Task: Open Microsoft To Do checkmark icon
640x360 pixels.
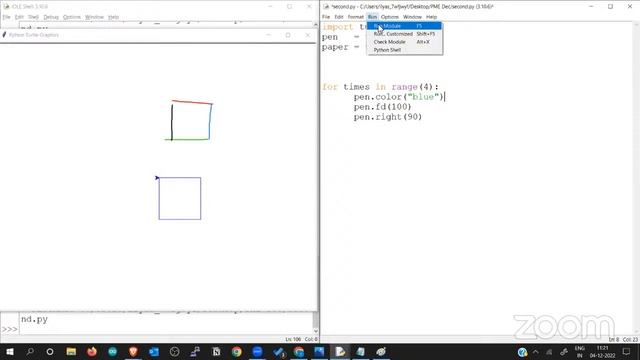Action: [279, 351]
